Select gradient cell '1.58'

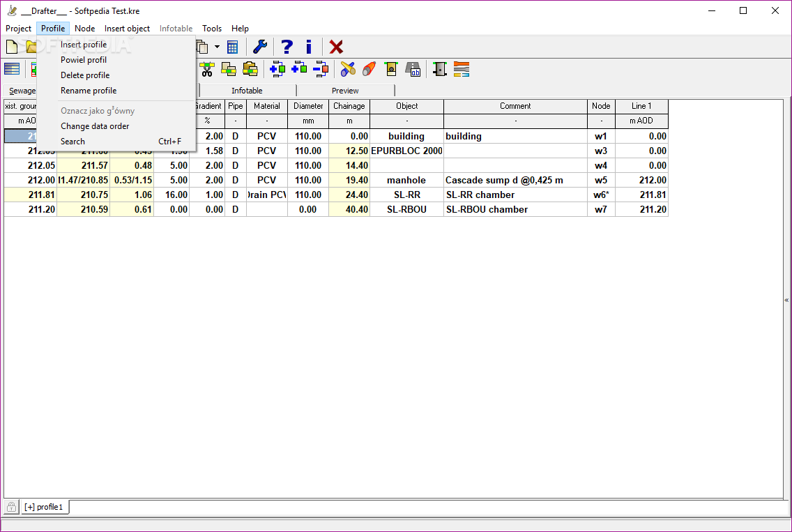208,151
